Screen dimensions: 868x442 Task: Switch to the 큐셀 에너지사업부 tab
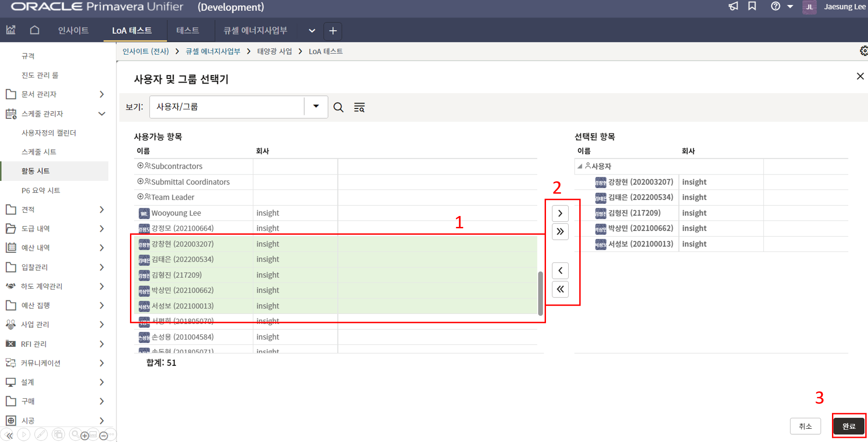pyautogui.click(x=255, y=31)
